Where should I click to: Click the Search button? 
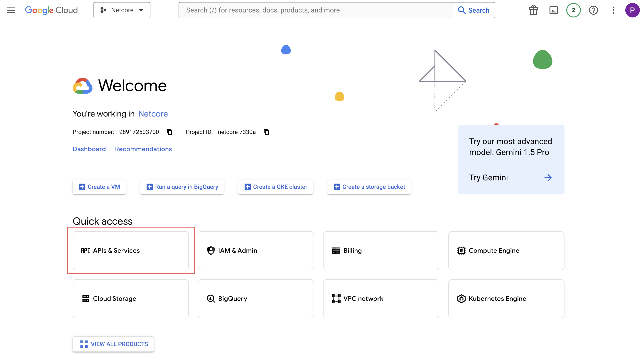[474, 10]
